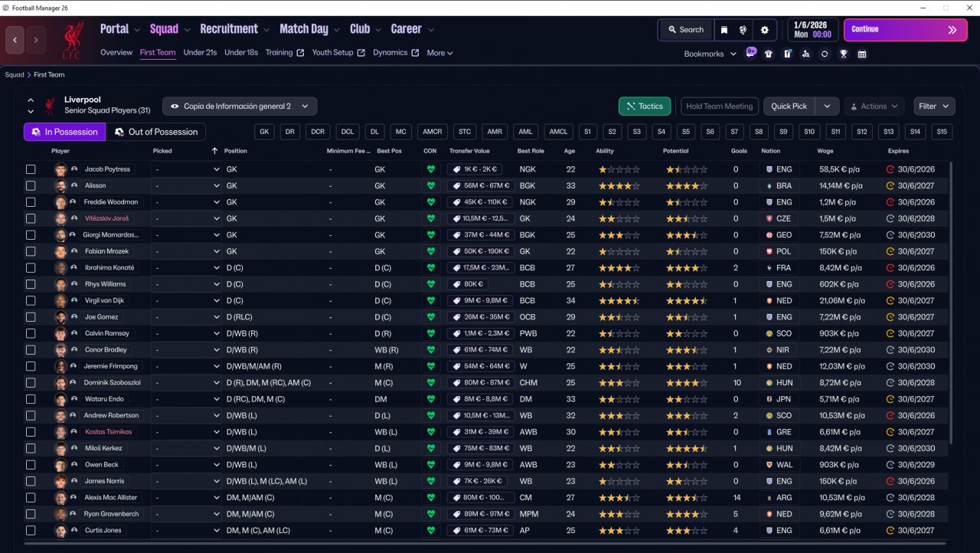980x553 pixels.
Task: Click the Tactics button
Action: pyautogui.click(x=645, y=106)
